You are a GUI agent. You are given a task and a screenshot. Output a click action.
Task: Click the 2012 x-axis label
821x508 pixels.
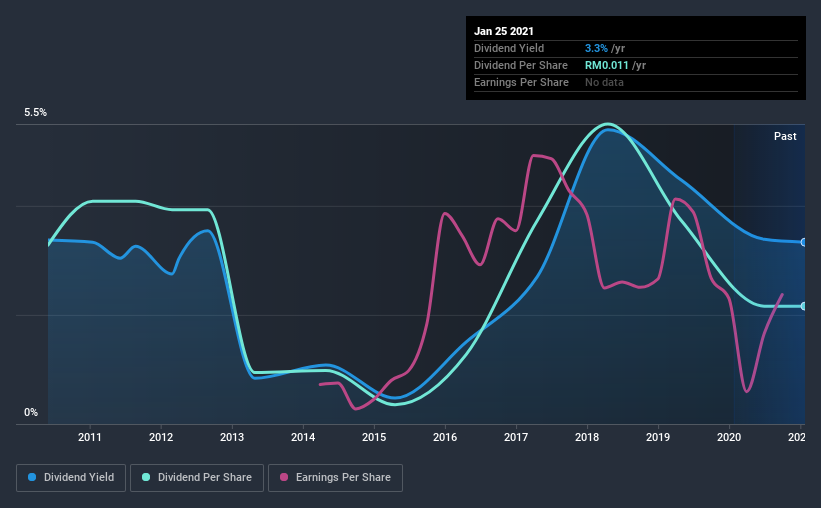161,437
